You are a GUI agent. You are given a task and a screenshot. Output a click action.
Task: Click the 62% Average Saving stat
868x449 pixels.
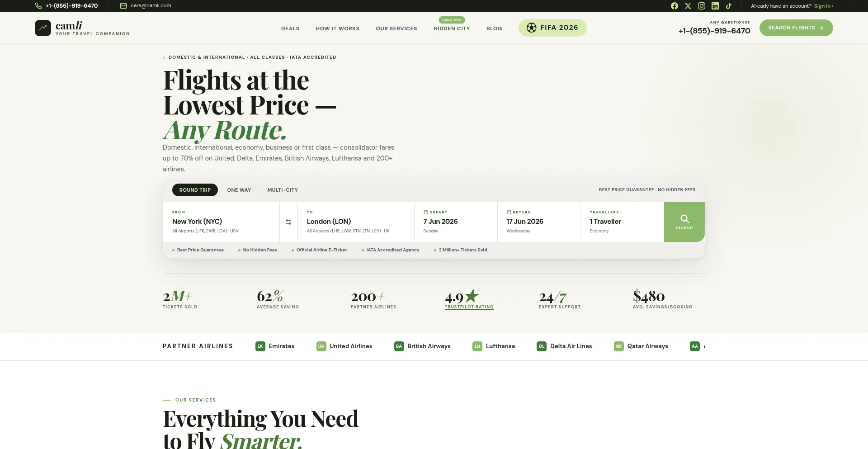click(x=278, y=299)
